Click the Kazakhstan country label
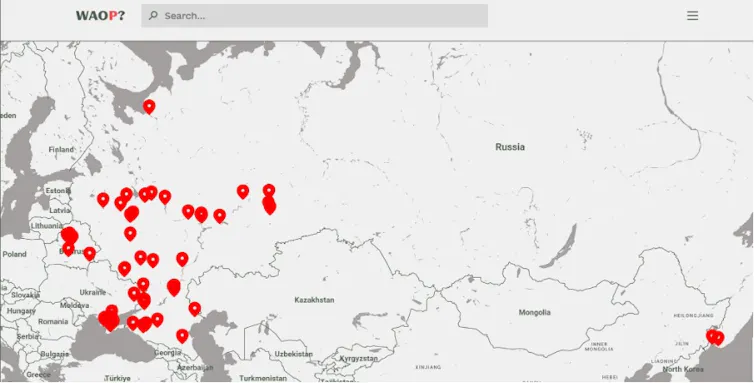Image resolution: width=754 pixels, height=383 pixels. click(314, 300)
